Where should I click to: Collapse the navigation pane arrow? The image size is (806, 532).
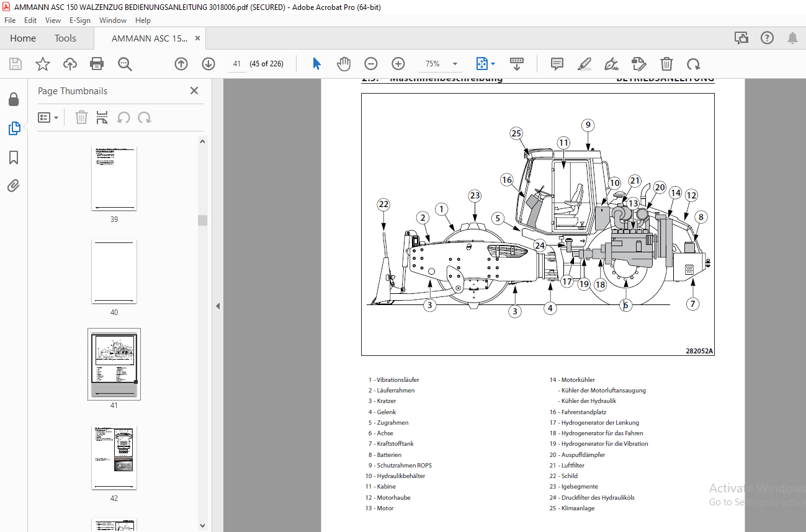pyautogui.click(x=218, y=306)
